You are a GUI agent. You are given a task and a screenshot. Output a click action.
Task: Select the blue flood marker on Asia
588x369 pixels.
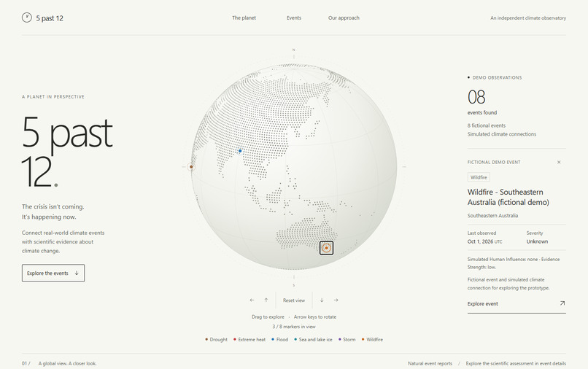240,151
